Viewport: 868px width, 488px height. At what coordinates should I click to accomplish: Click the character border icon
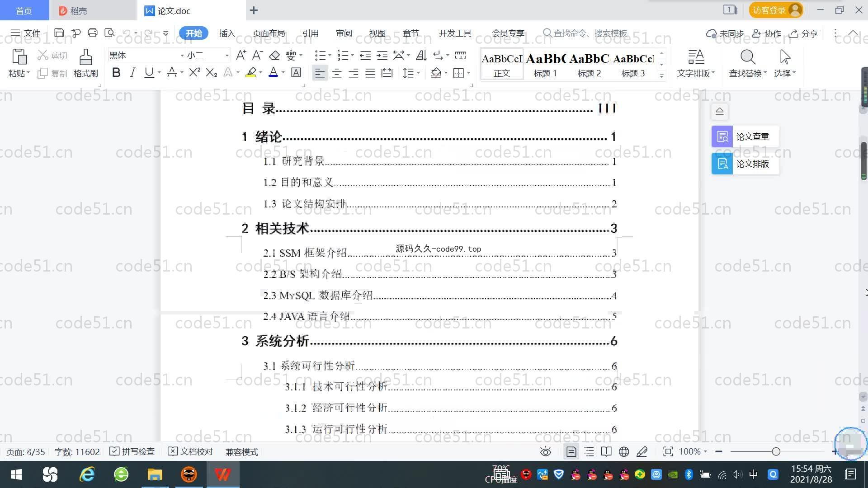[x=296, y=72]
